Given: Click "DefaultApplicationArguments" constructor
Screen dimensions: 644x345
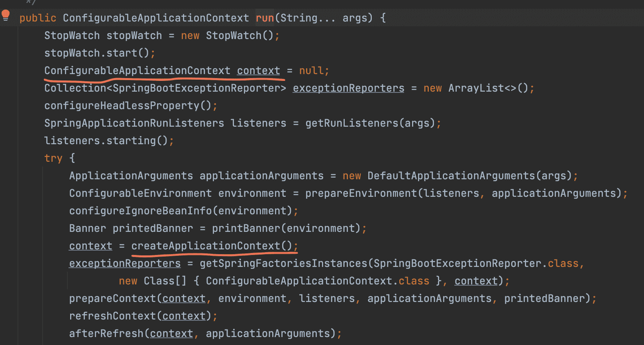Looking at the screenshot, I should pos(451,176).
